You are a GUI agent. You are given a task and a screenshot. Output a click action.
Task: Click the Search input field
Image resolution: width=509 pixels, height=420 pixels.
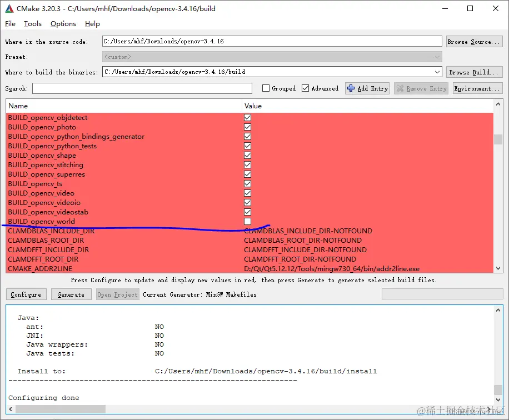[142, 88]
